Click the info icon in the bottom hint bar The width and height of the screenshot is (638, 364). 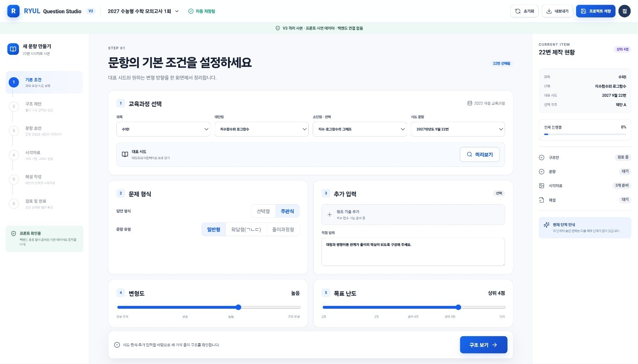point(117,345)
